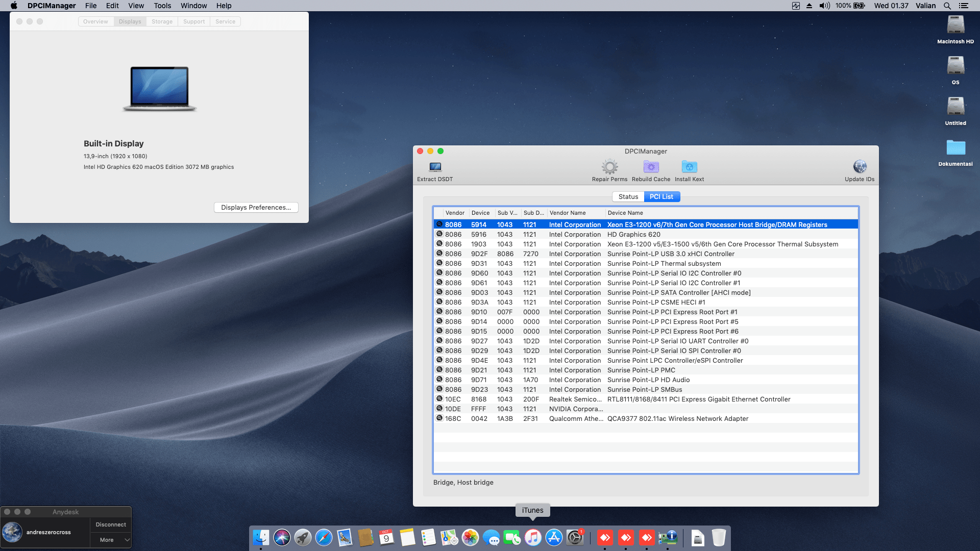
Task: Open Launchpad in the Dock
Action: [303, 537]
